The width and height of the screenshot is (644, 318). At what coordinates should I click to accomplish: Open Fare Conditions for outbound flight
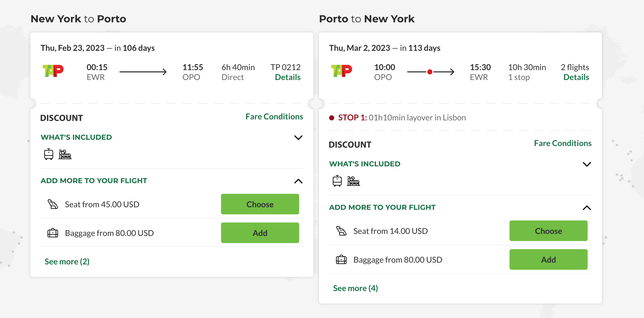coord(274,117)
